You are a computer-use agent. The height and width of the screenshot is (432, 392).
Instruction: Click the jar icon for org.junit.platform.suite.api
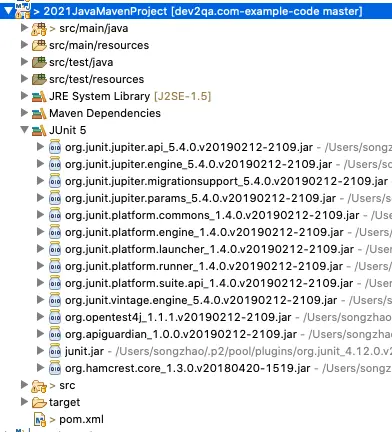55,283
